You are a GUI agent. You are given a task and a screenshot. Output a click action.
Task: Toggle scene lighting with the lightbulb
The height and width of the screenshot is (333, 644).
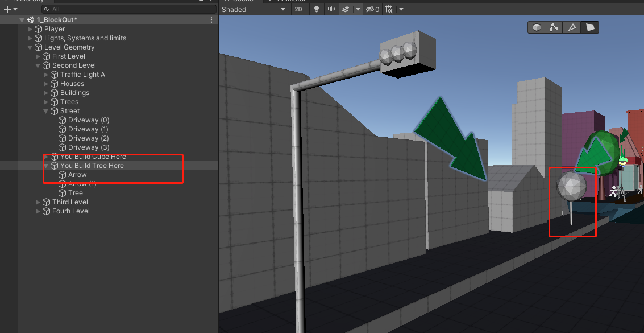coord(316,9)
